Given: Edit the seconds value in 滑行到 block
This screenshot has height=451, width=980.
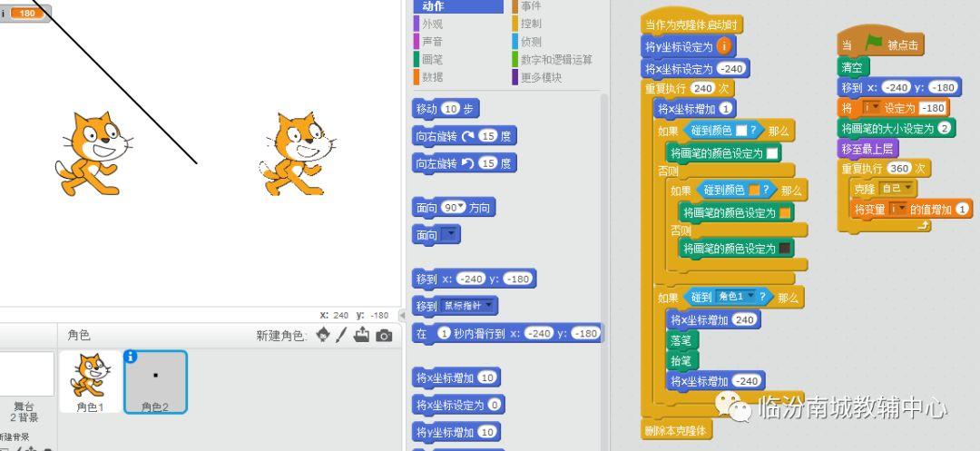Looking at the screenshot, I should tap(444, 334).
